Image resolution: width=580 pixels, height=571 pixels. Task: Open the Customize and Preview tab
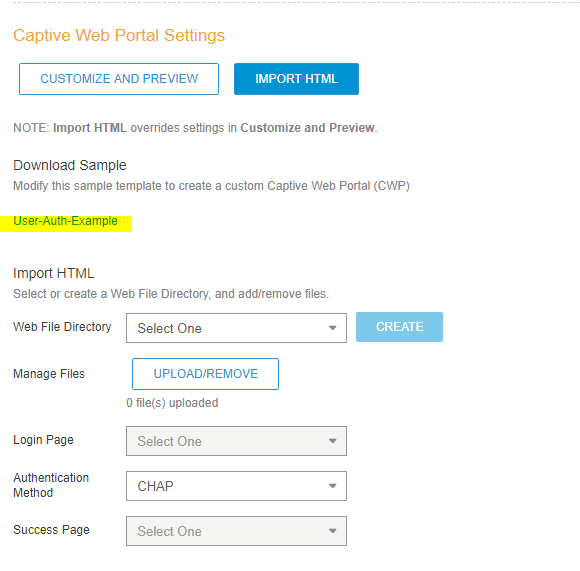click(119, 79)
